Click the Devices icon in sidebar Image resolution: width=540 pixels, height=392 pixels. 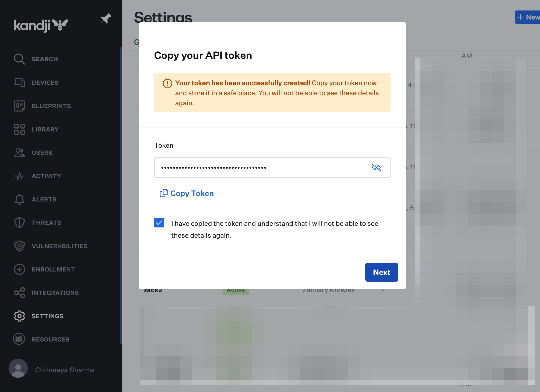[x=19, y=83]
